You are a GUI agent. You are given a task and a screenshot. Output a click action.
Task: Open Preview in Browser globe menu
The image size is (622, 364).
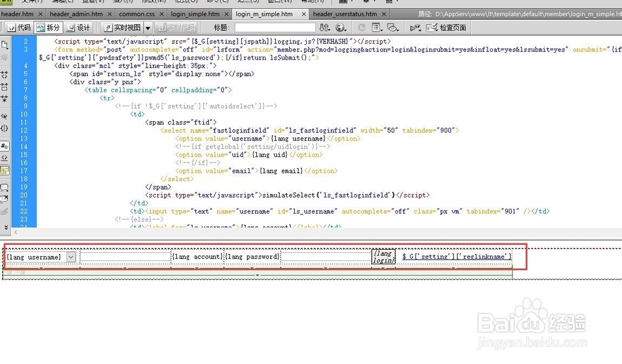pos(341,28)
